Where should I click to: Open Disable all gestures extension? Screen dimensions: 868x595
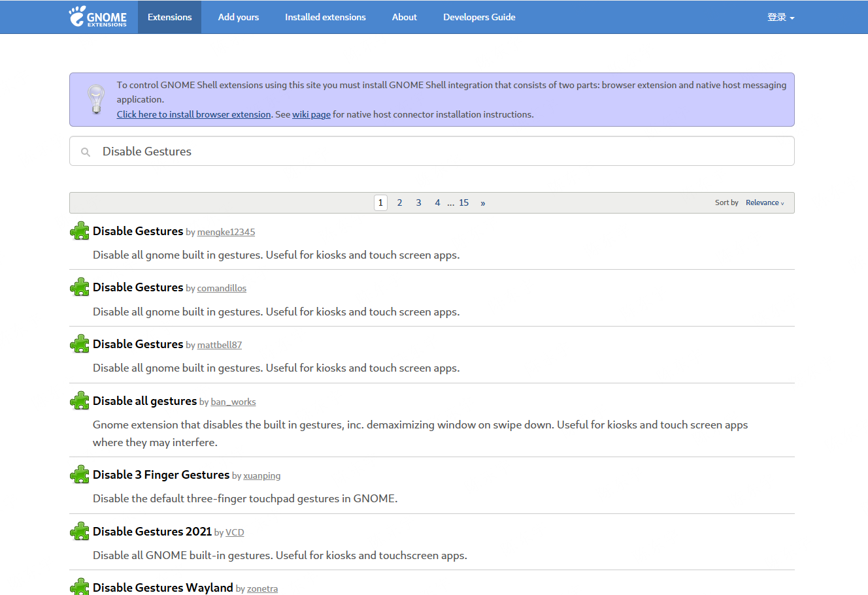point(144,401)
